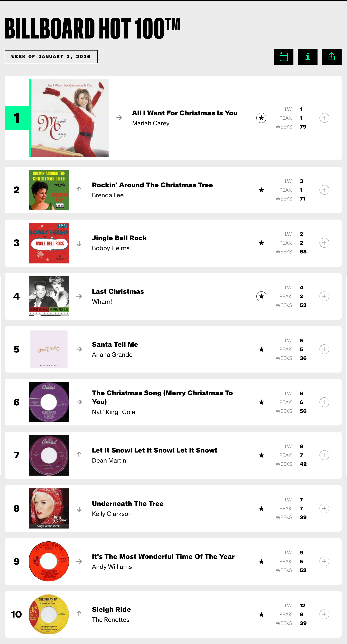The image size is (347, 644).
Task: Expand The Christmas Song entry details
Action: 324,402
